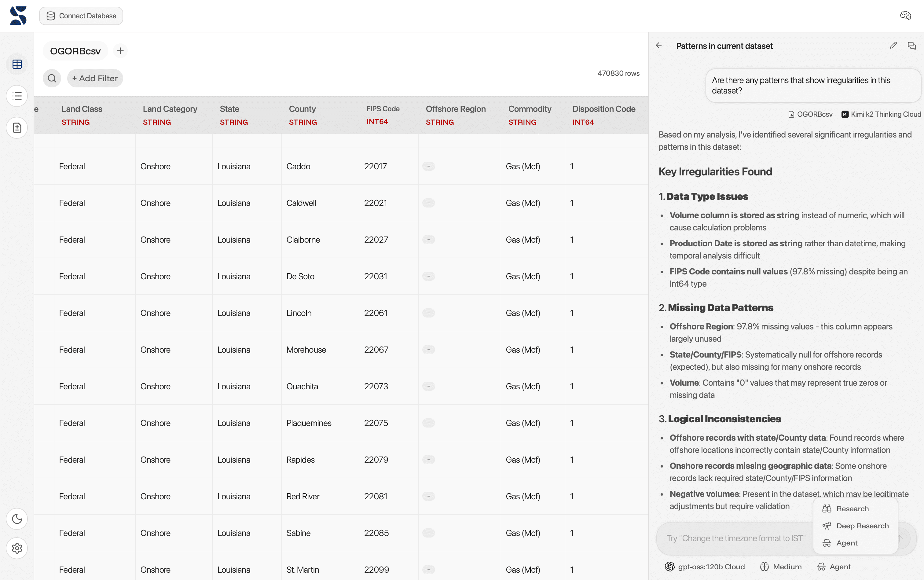Click the search magnifier icon

(x=52, y=78)
